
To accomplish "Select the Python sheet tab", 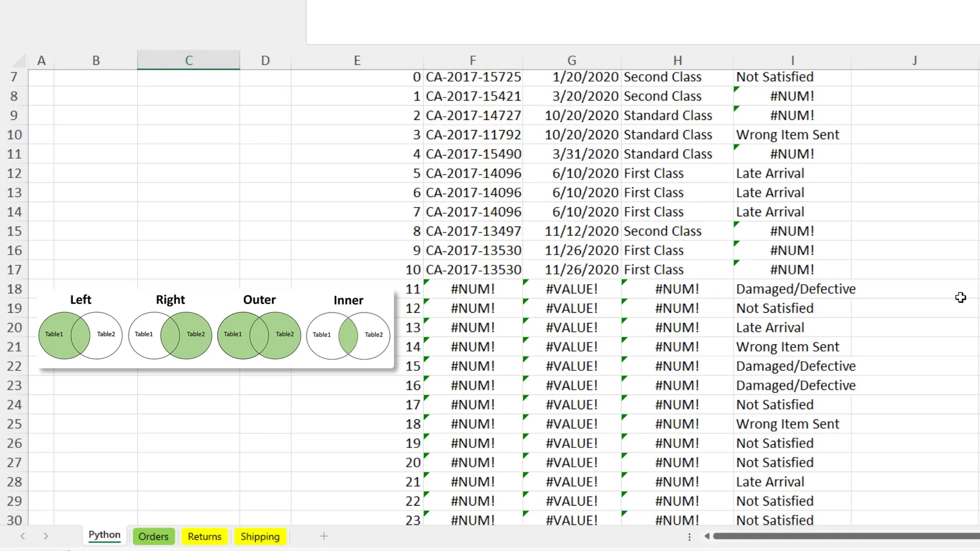I will [x=104, y=535].
